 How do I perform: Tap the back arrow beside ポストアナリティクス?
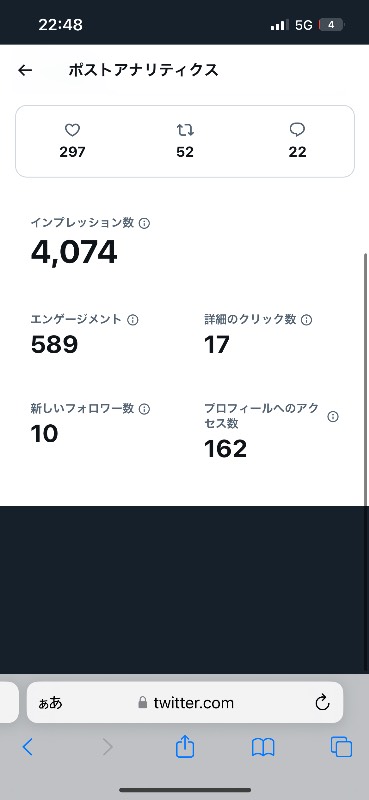click(x=25, y=70)
